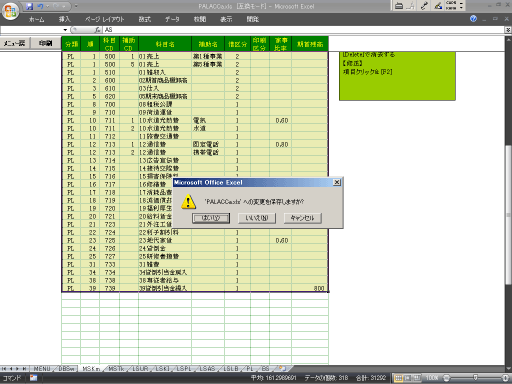
Task: Click the メニュー戻 button on the sheet
Action: point(15,43)
